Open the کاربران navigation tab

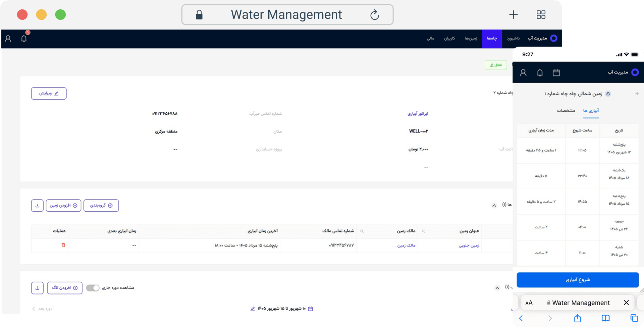point(449,39)
